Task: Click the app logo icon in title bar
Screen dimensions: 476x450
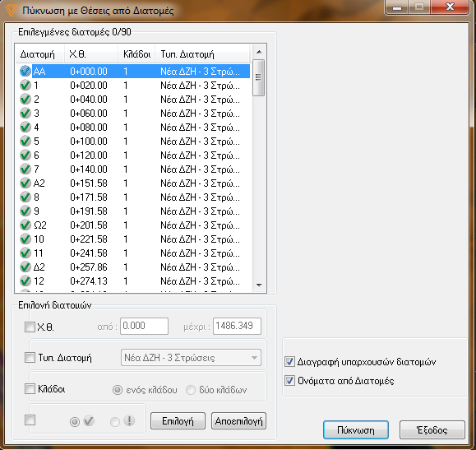Action: [12, 11]
